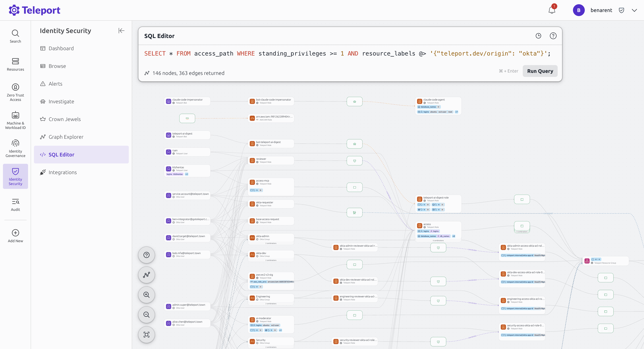Zoom in on the graph canvas
Screen dimensions: 644x349
point(147,295)
